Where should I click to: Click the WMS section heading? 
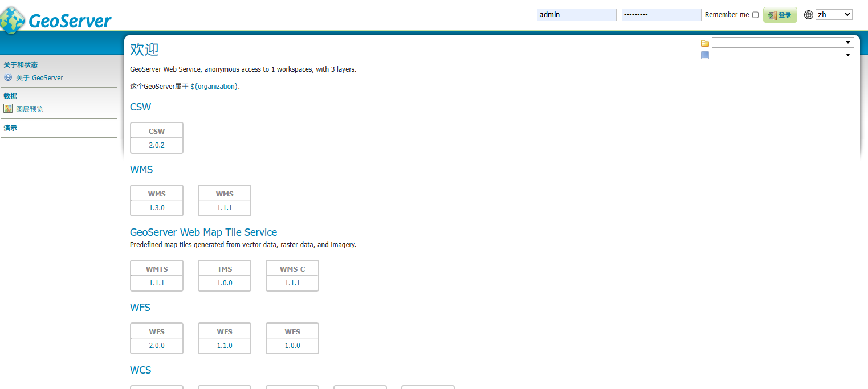point(141,170)
